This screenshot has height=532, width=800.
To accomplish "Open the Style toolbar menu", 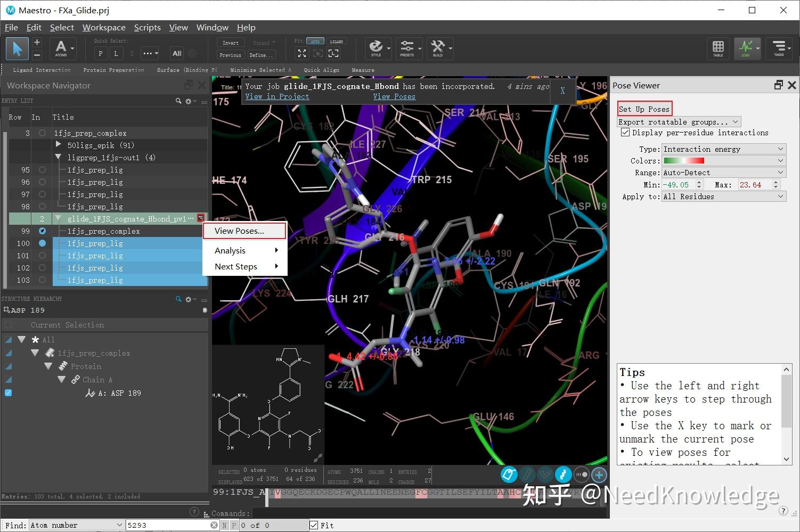I will [377, 48].
